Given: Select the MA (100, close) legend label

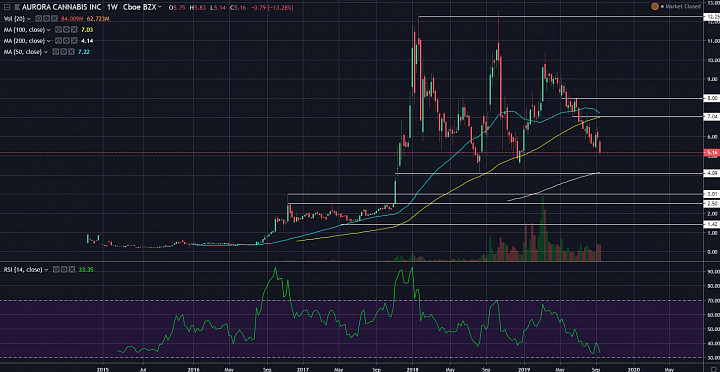Looking at the screenshot, I should tap(24, 30).
